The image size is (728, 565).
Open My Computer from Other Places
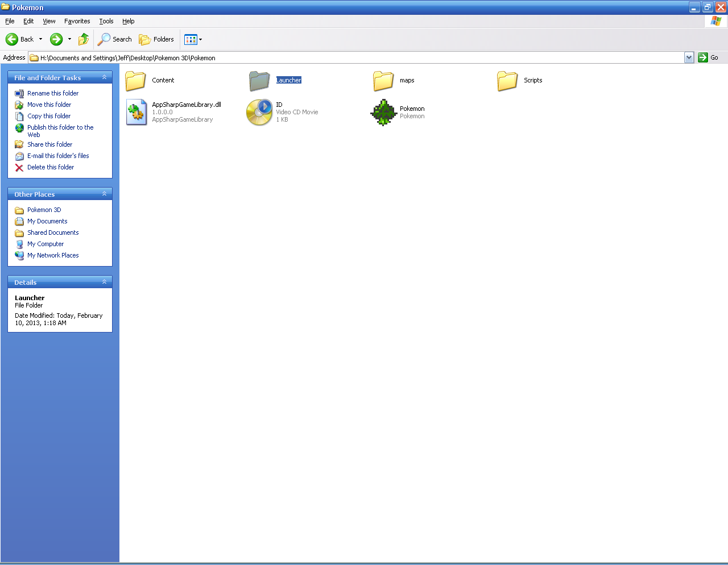coord(45,244)
